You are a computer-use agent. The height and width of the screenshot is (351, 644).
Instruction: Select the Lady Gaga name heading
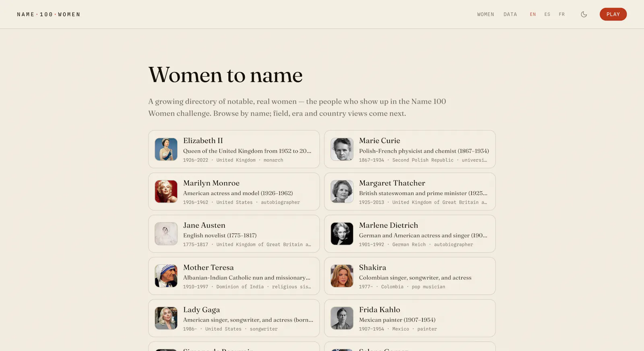[201, 310]
